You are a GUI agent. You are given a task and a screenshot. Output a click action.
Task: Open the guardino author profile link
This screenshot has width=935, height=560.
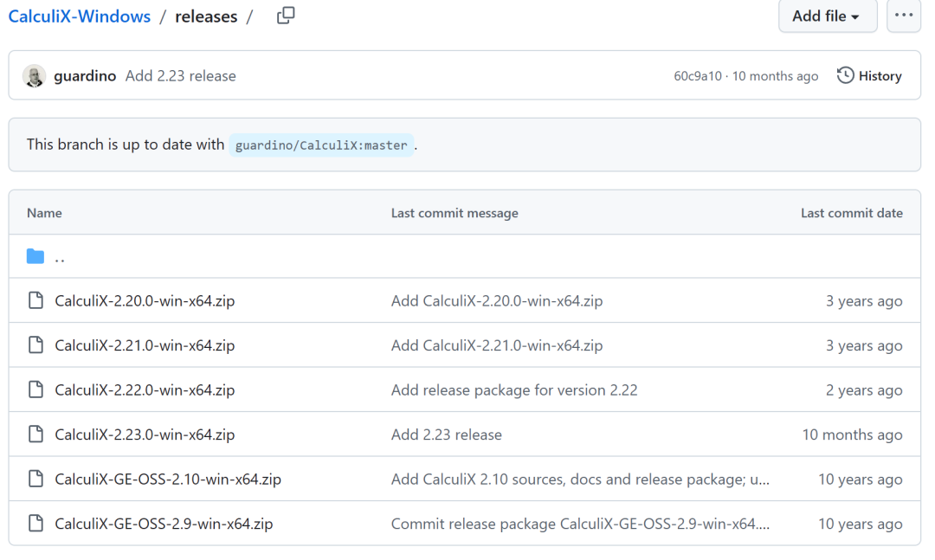(85, 76)
